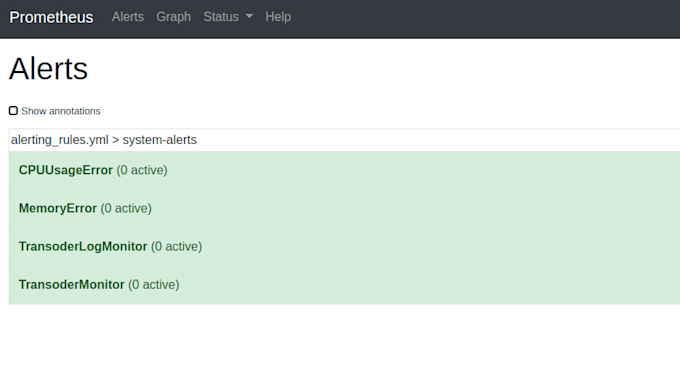Enable the Show annotations checkbox
680x387 pixels.
13,111
